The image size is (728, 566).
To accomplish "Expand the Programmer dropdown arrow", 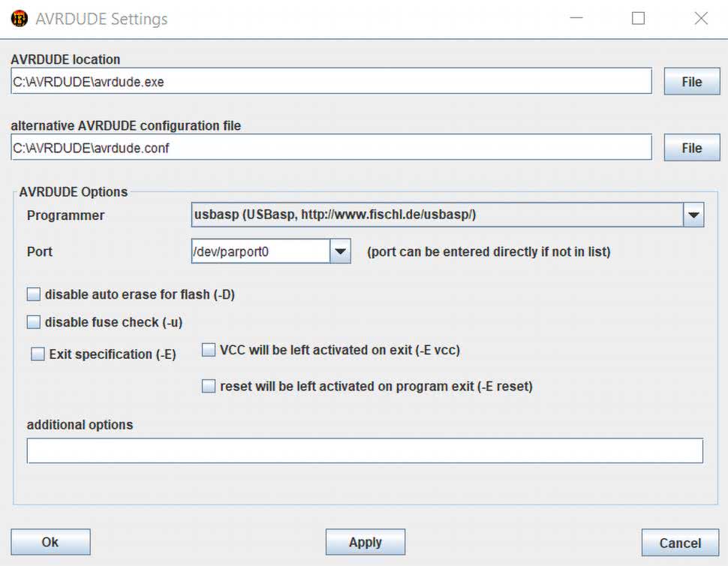I will (693, 215).
